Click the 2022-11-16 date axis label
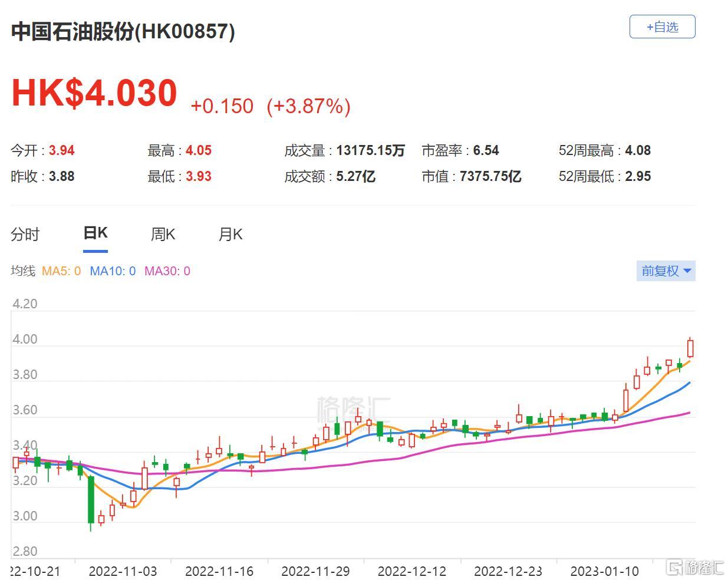Image resolution: width=728 pixels, height=580 pixels. [219, 571]
